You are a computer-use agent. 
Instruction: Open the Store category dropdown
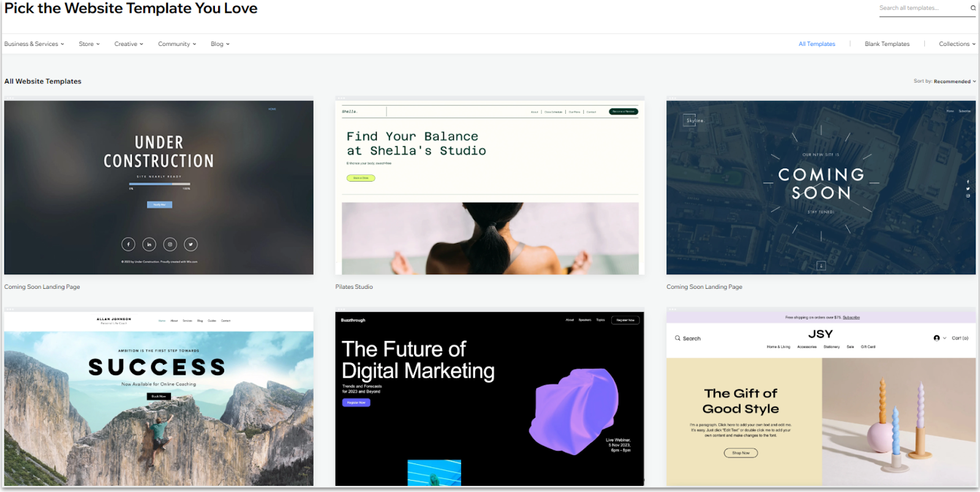click(x=89, y=44)
